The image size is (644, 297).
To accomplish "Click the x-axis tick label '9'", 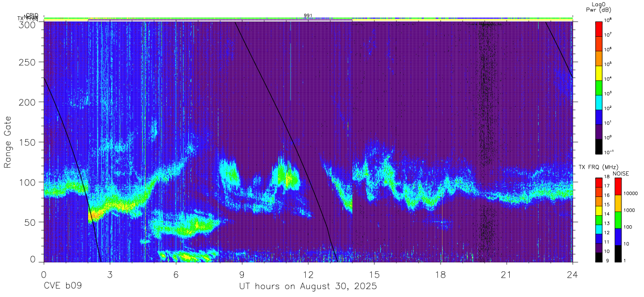I will click(242, 274).
